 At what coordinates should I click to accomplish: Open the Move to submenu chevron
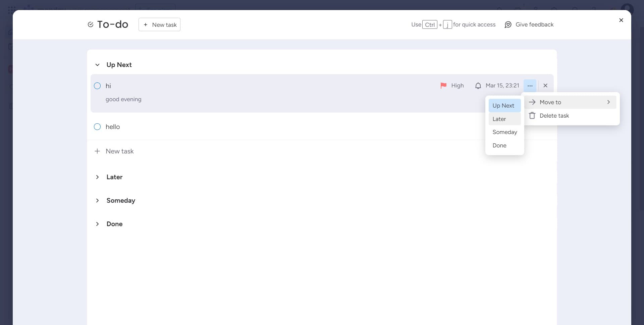[608, 102]
